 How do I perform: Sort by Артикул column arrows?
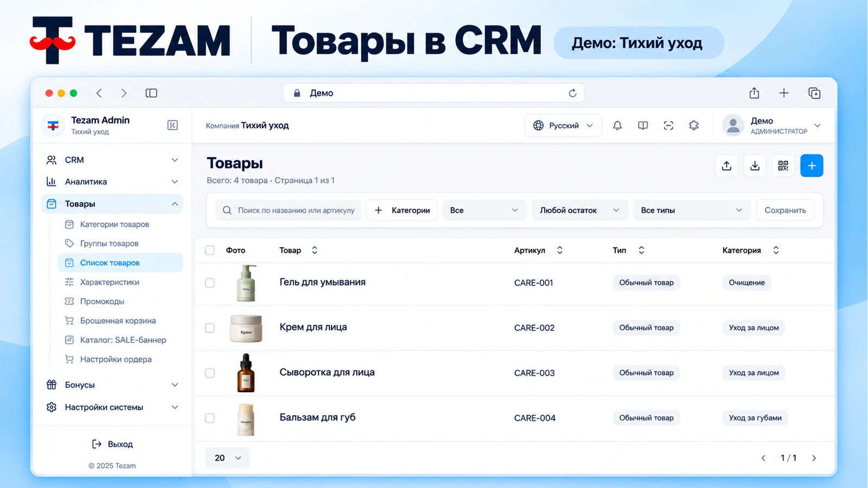[x=560, y=250]
